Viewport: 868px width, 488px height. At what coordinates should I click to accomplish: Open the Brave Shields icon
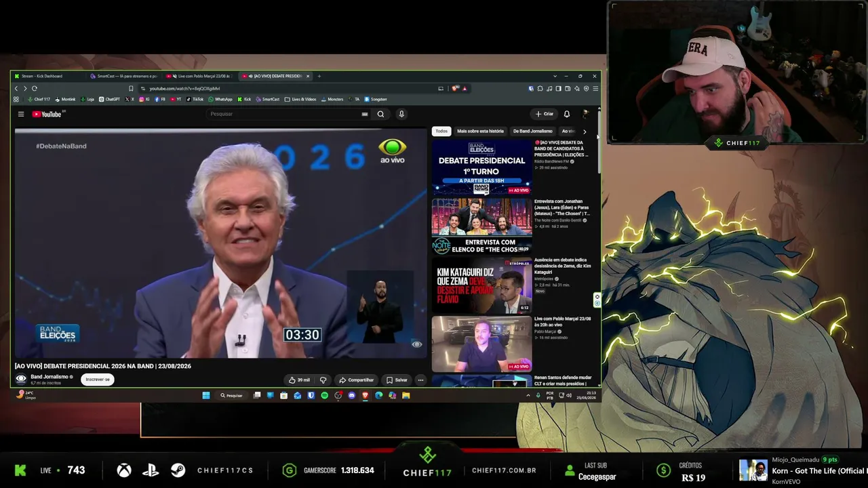pyautogui.click(x=456, y=88)
